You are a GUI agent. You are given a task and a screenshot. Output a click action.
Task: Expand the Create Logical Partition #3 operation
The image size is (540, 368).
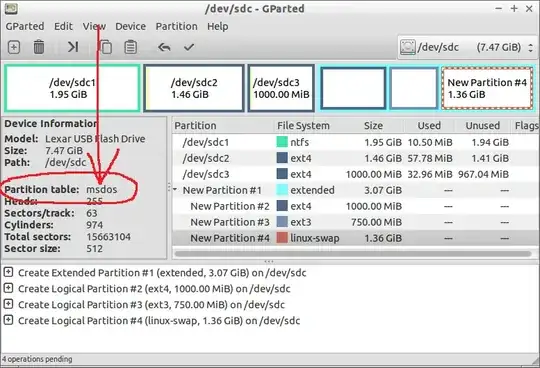point(8,305)
